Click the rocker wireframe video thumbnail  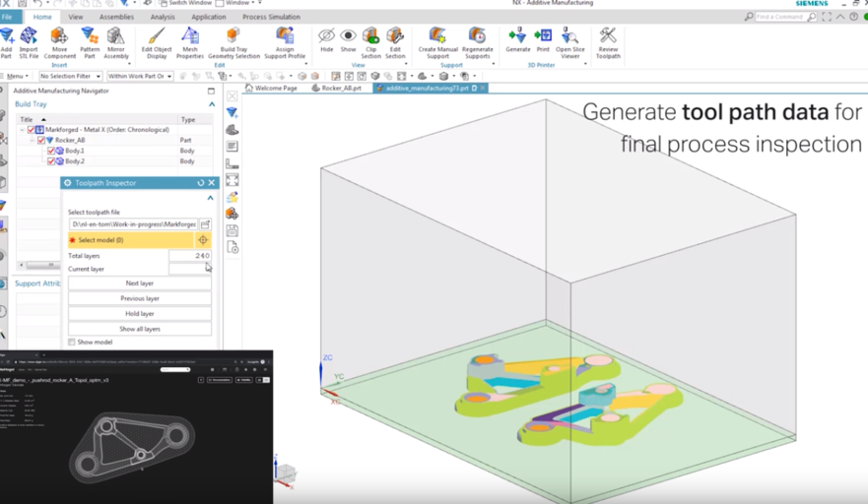pyautogui.click(x=136, y=427)
